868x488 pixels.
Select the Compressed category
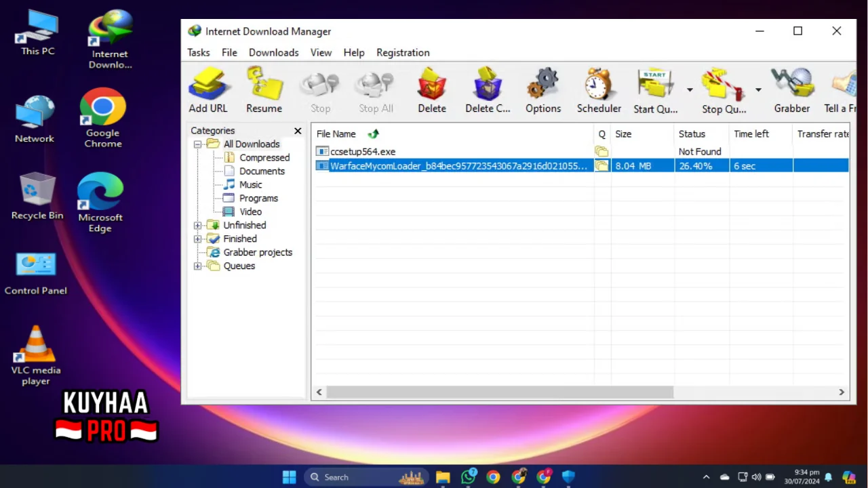[x=264, y=157]
